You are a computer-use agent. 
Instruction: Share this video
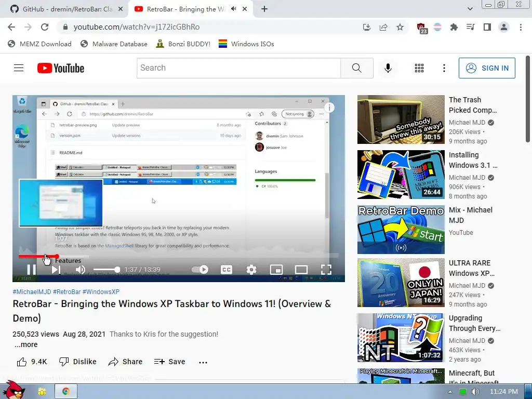[x=125, y=362]
